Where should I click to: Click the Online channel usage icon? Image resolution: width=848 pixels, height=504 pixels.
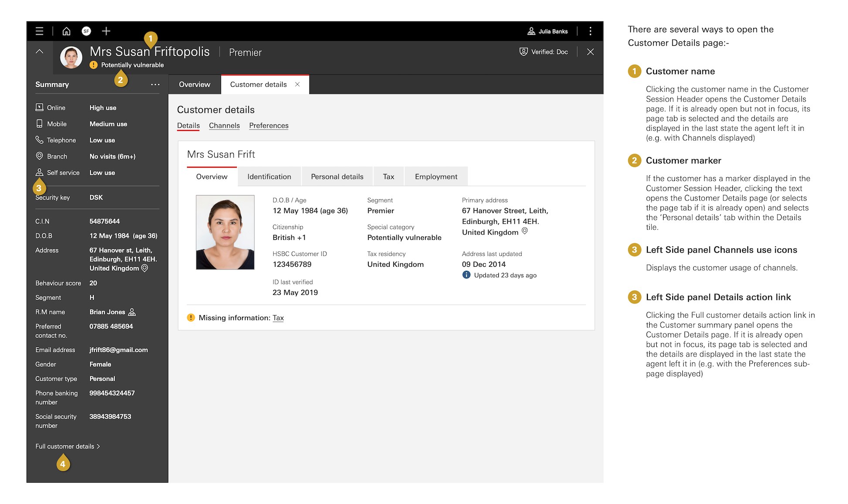point(40,107)
